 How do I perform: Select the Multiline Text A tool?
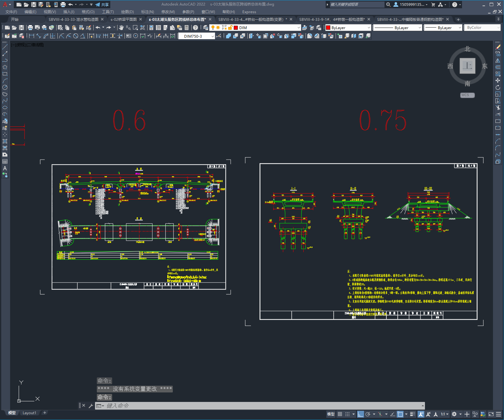click(5, 168)
